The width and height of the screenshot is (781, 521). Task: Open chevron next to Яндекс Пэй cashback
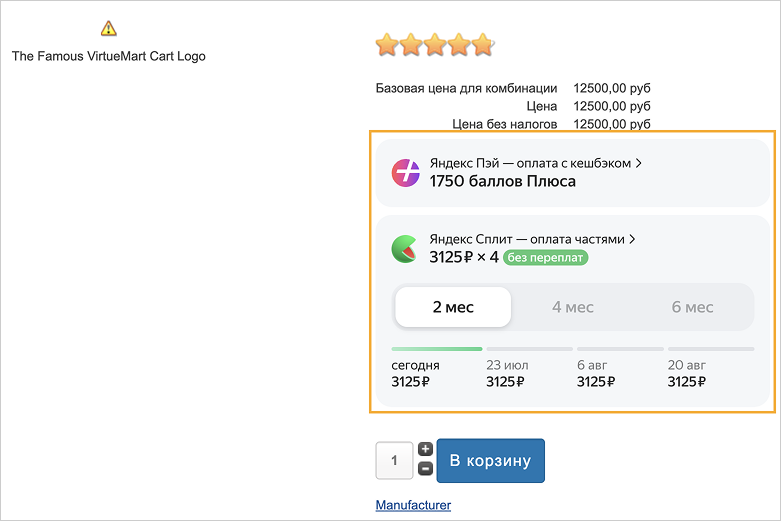click(639, 163)
